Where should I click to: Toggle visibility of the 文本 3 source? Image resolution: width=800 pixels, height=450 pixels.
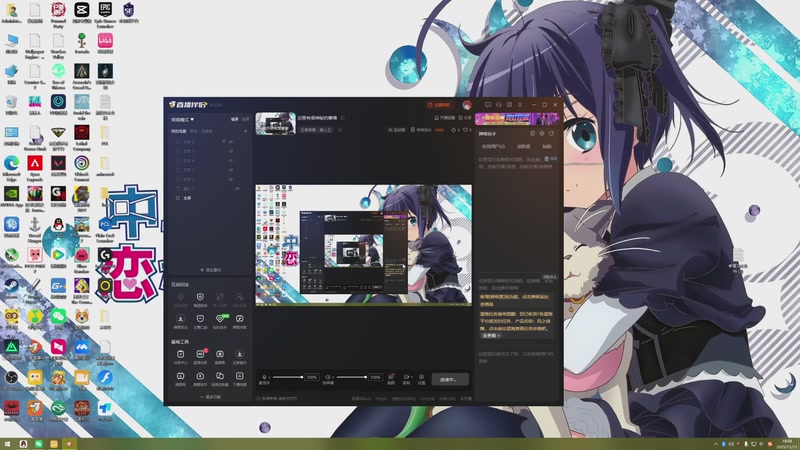(231, 170)
